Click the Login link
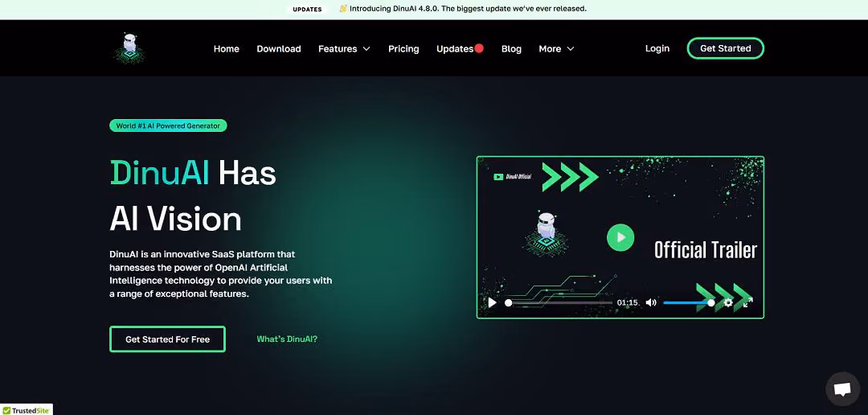 [657, 49]
